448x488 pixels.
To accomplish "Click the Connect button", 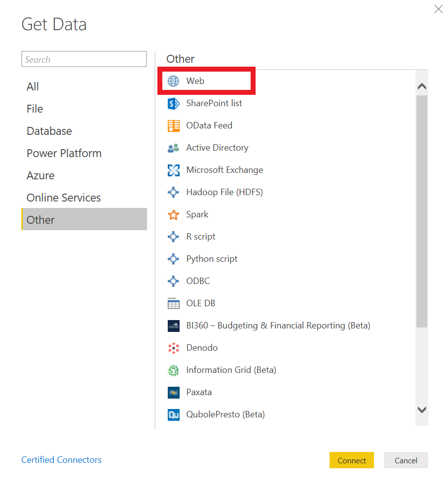I will [x=352, y=460].
